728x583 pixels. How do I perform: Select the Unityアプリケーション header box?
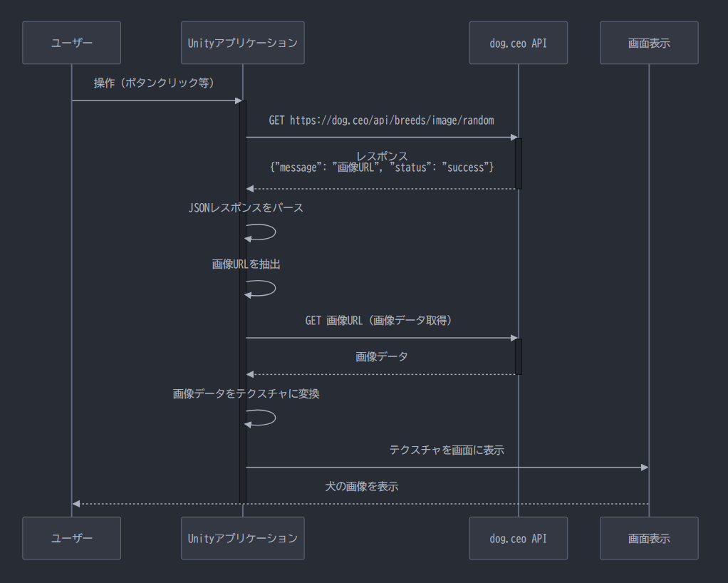(x=242, y=42)
